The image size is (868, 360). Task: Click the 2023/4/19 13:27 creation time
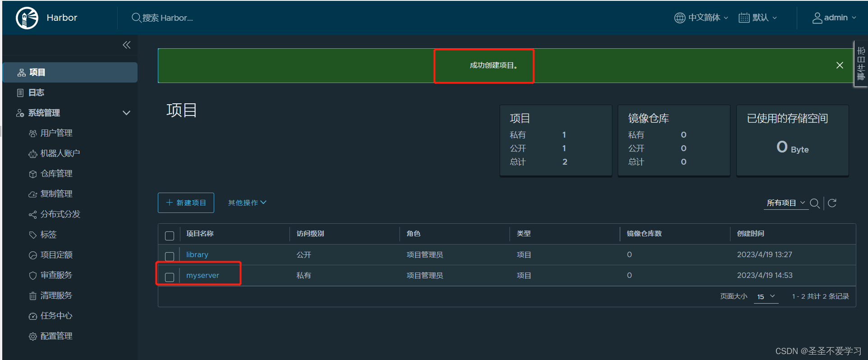coord(765,254)
